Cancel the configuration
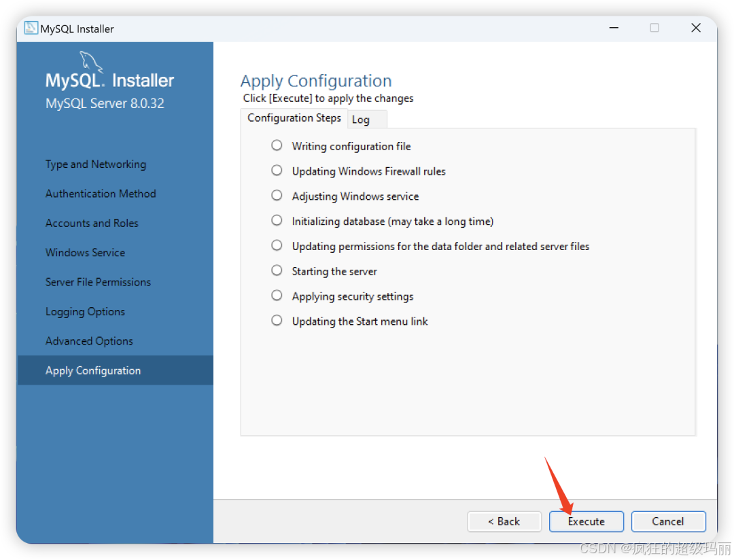Image resolution: width=734 pixels, height=560 pixels. point(668,521)
